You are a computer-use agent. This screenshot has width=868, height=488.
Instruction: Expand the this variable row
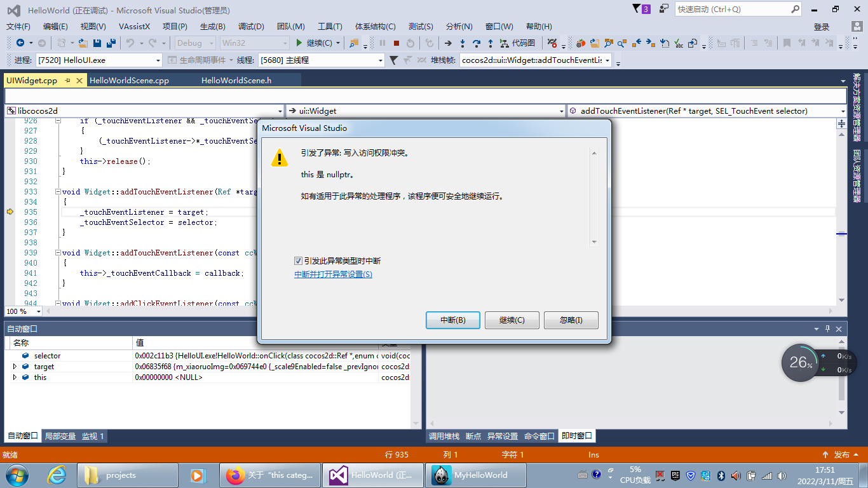pyautogui.click(x=15, y=377)
